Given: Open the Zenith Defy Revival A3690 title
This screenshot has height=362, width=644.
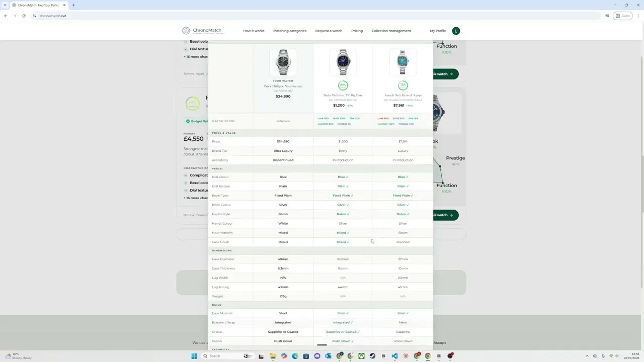Looking at the screenshot, I should 403,95.
